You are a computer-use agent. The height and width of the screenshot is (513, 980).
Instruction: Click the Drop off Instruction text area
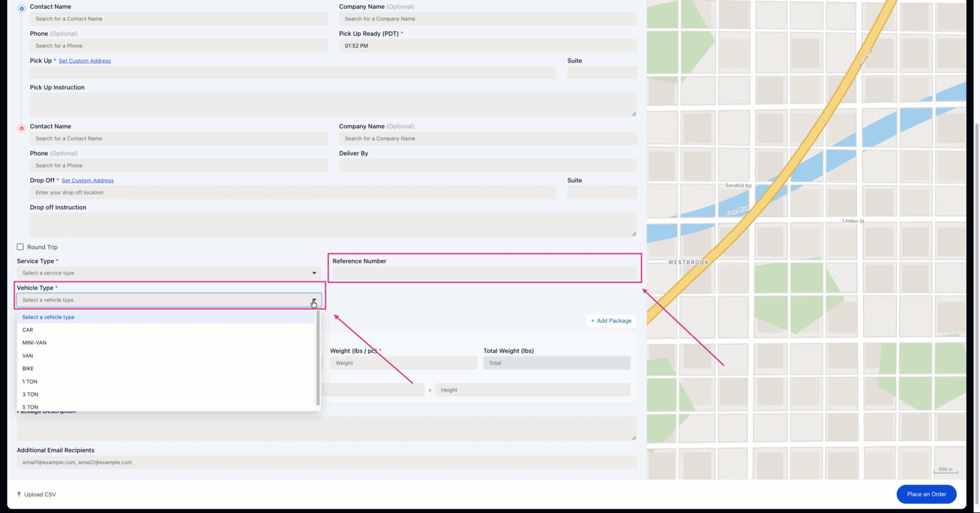[333, 224]
